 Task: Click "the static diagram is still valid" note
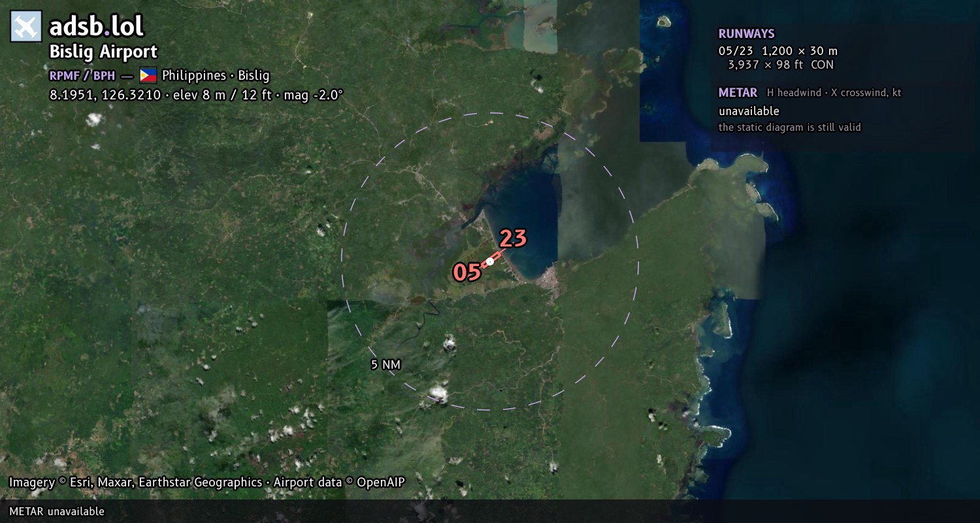(790, 127)
